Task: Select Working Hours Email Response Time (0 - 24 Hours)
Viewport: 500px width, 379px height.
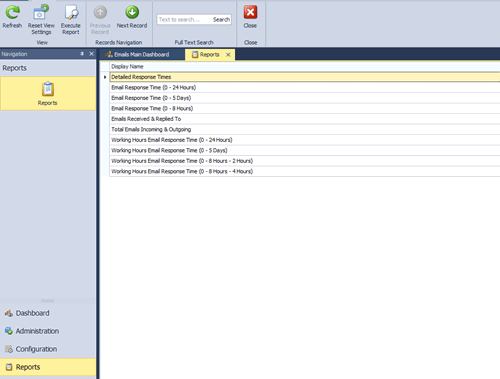Action: click(304, 140)
